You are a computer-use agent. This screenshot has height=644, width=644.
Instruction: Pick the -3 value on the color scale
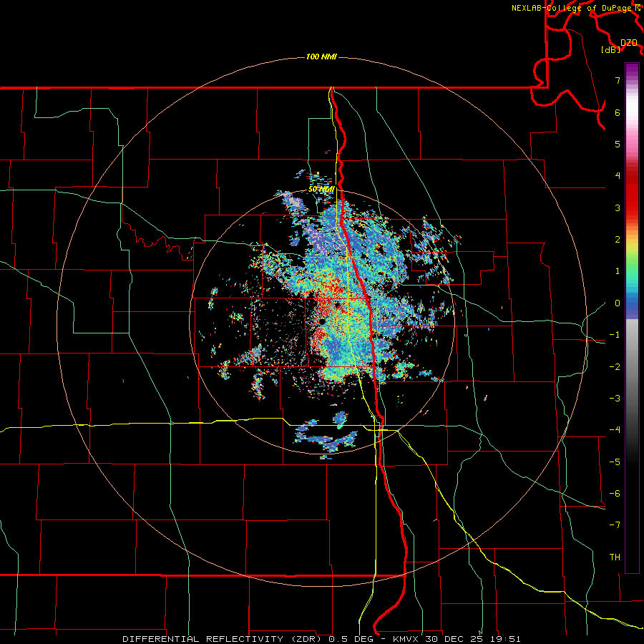[615, 399]
